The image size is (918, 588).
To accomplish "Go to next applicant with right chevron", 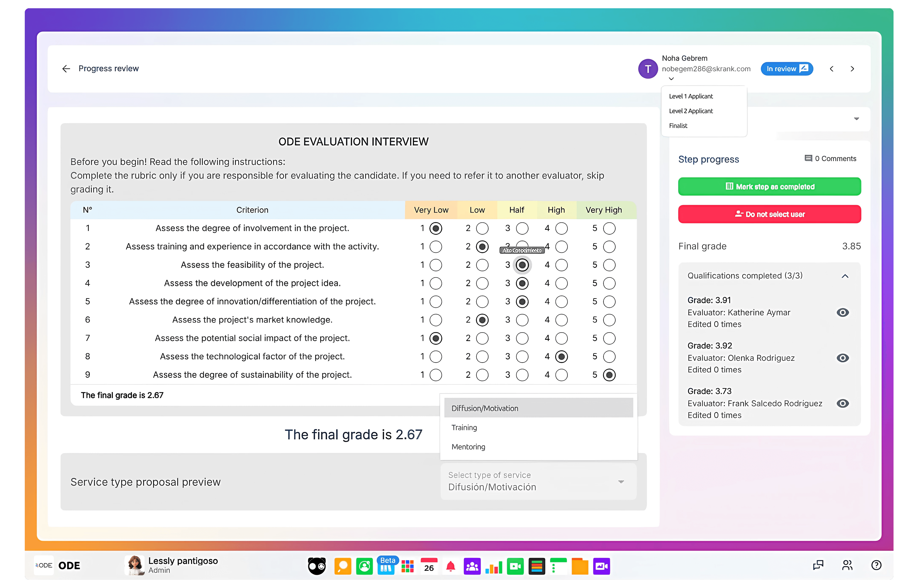I will (x=852, y=69).
